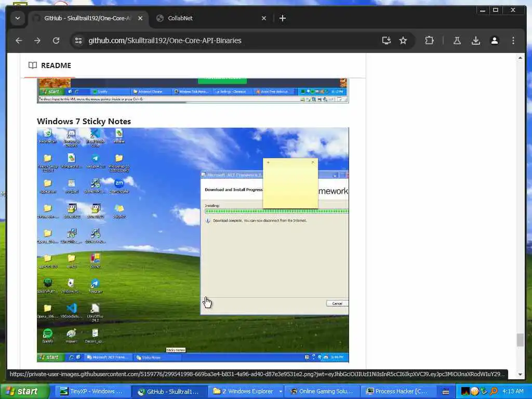The image size is (532, 399).
Task: Show the browser downloads
Action: 476,41
